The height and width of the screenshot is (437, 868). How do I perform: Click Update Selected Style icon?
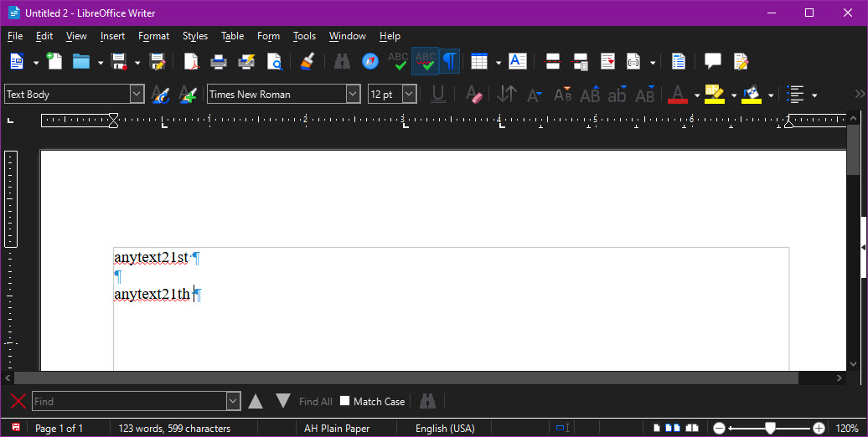[160, 95]
